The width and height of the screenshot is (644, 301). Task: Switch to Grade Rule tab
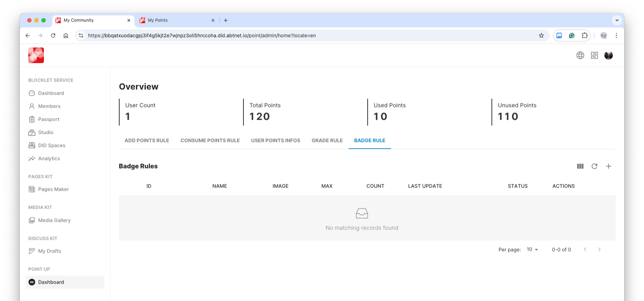pos(327,140)
